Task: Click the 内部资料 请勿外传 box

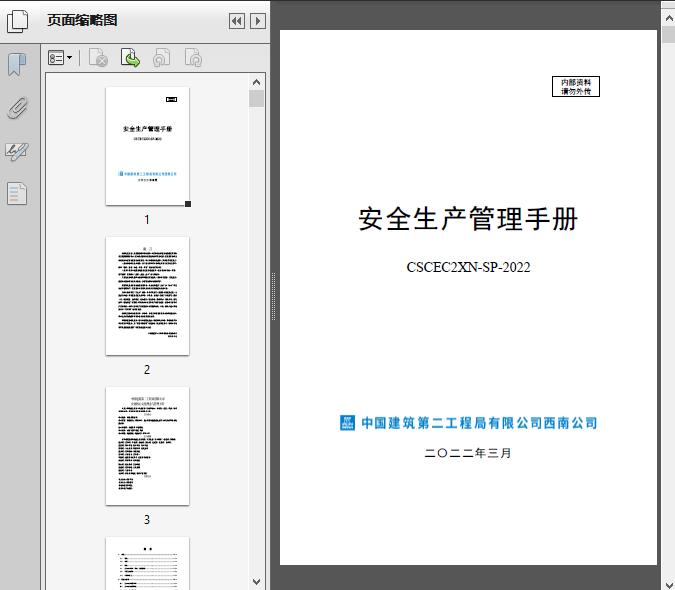Action: tap(576, 86)
